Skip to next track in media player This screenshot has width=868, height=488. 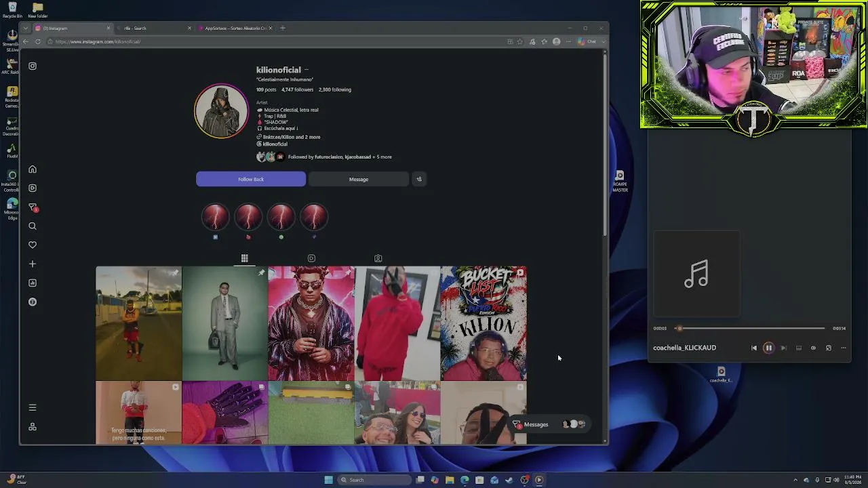784,348
